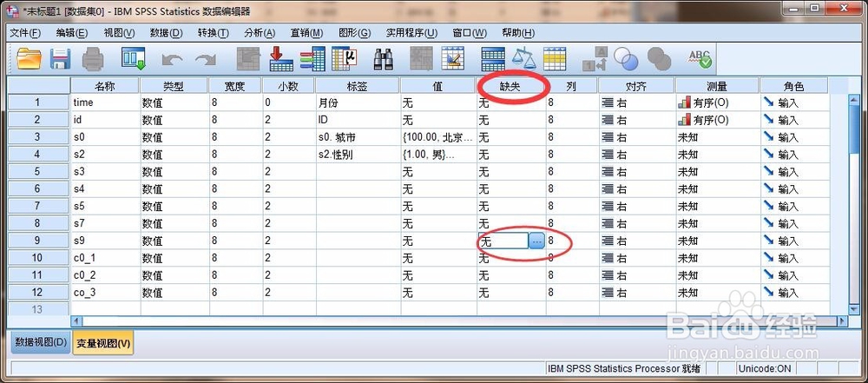The image size is (868, 383).
Task: Open the 转换(T) menu
Action: pyautogui.click(x=214, y=33)
